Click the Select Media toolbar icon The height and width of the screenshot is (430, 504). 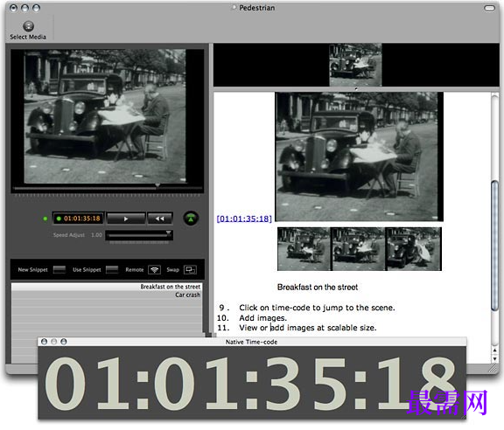point(28,26)
